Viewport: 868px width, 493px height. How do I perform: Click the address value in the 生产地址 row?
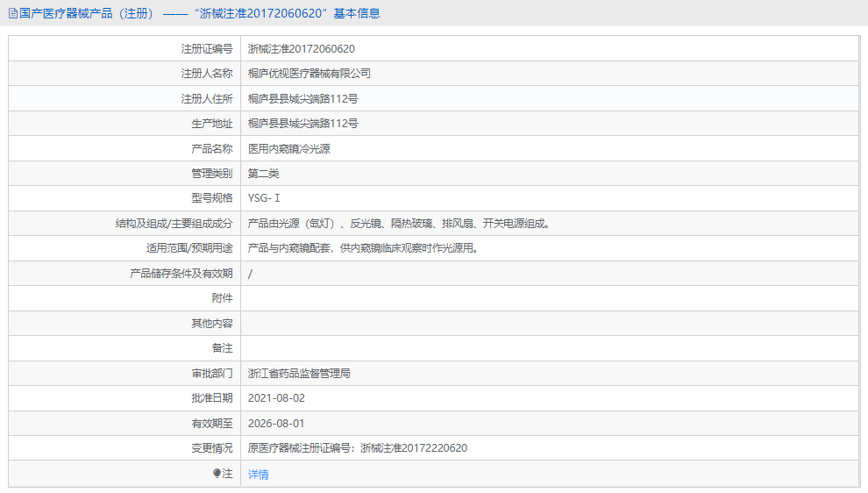(302, 124)
